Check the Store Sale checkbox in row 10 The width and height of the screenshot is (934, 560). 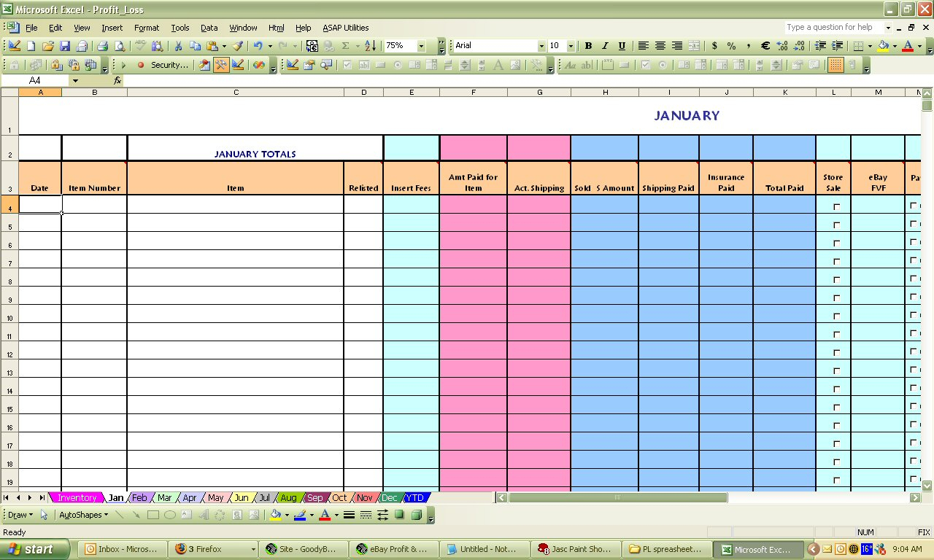[x=836, y=316]
